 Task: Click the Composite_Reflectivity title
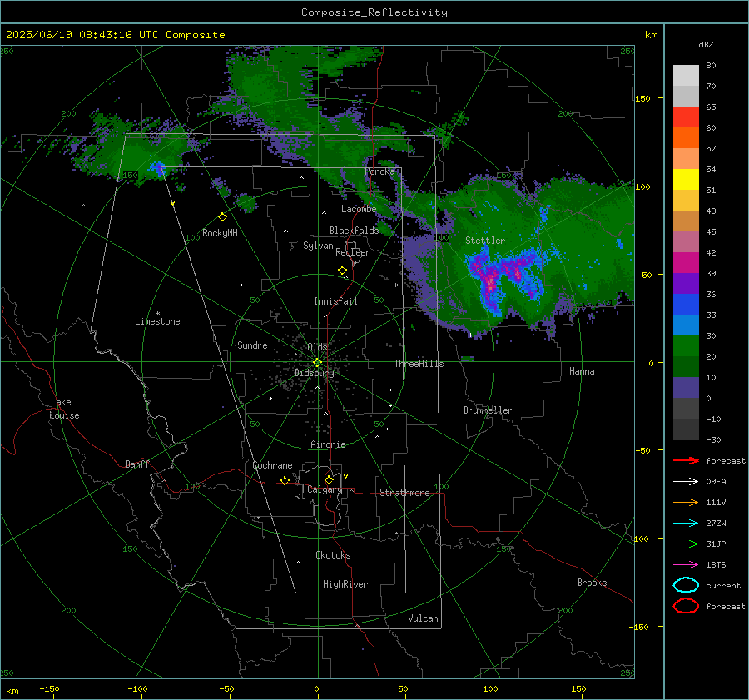coord(374,12)
